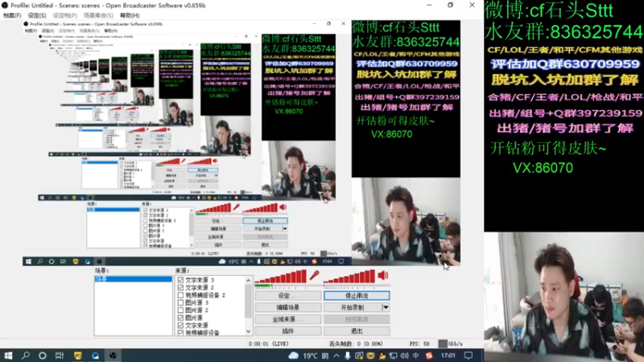644x362 pixels.
Task: Click 编辑场景 in main window
Action: point(288,307)
